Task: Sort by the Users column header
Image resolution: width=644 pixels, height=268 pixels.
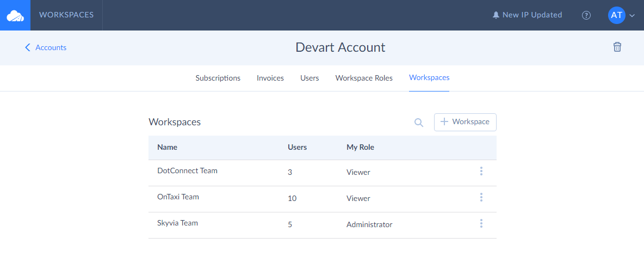Action: click(298, 147)
